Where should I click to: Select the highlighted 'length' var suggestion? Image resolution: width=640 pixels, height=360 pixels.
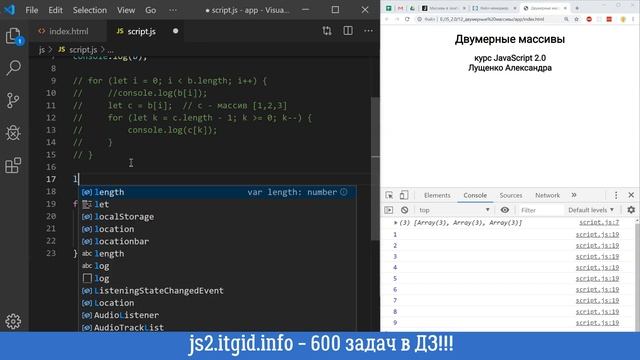click(x=217, y=192)
